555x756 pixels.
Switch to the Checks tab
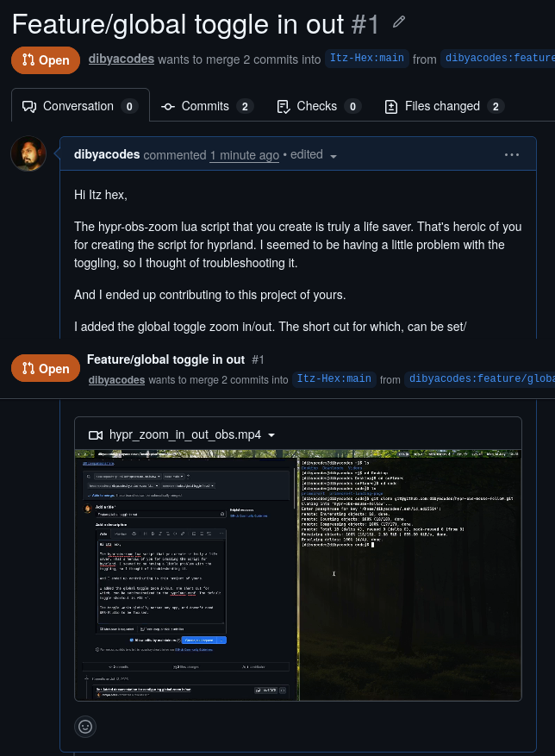(x=319, y=106)
